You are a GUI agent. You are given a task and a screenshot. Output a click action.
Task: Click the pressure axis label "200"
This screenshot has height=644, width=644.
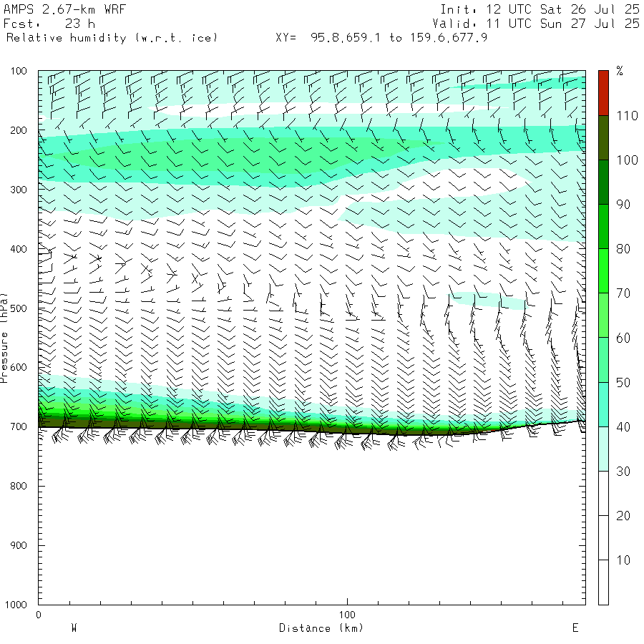19,131
